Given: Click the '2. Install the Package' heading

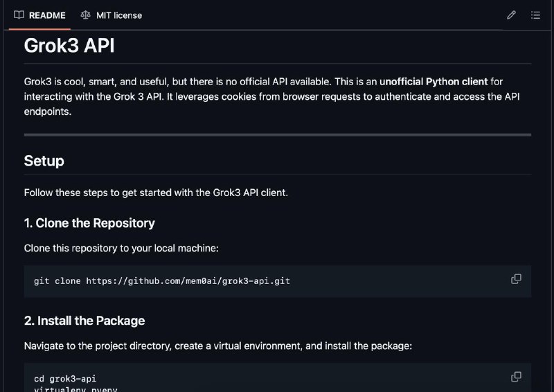Looking at the screenshot, I should tap(84, 321).
